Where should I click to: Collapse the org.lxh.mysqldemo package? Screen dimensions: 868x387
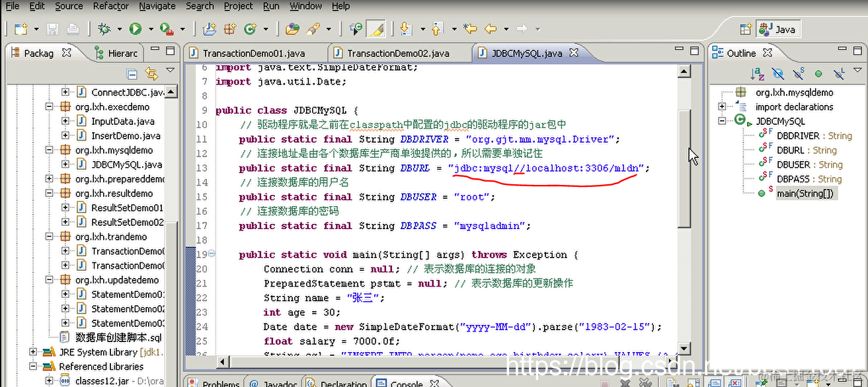[49, 150]
